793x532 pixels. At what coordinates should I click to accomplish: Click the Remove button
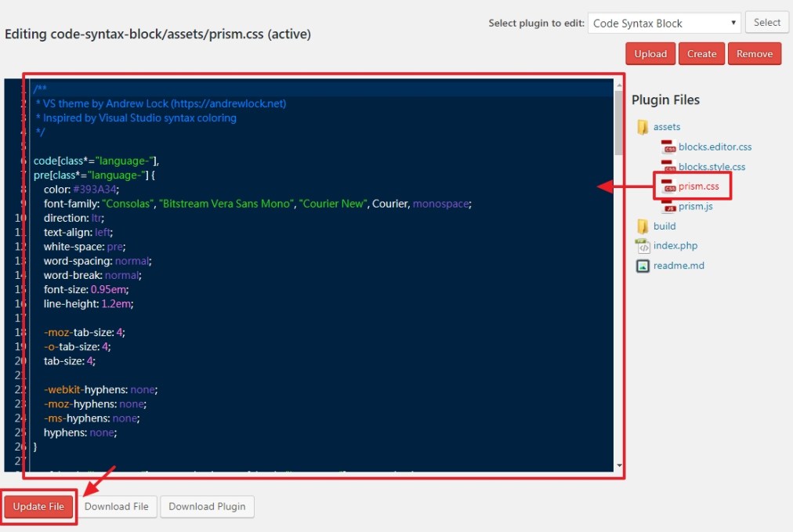click(x=754, y=53)
